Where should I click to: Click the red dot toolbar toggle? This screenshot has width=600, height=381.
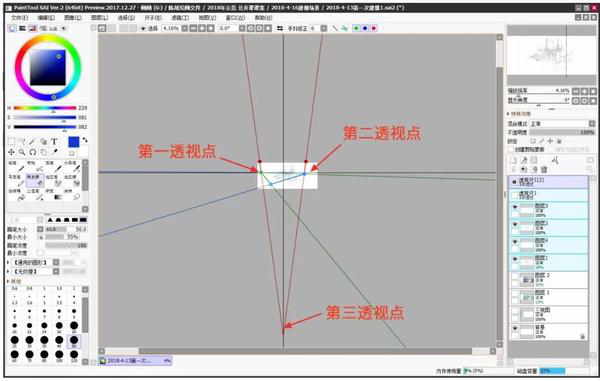(x=374, y=28)
